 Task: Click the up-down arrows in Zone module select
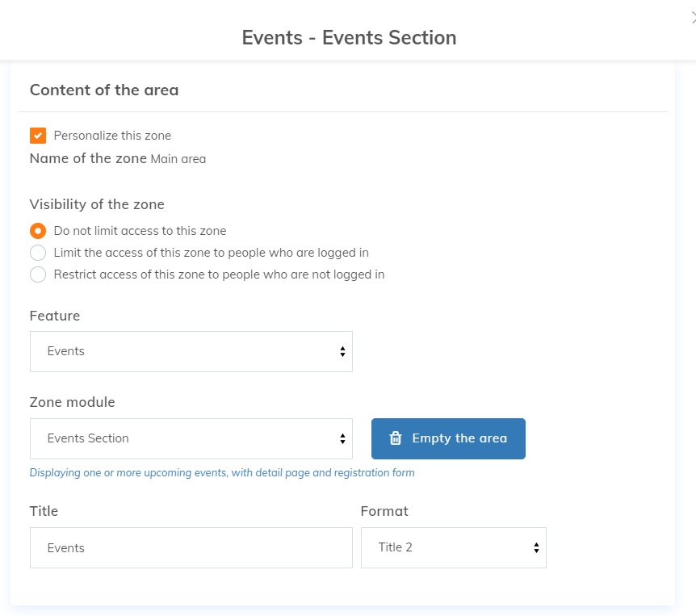coord(342,438)
